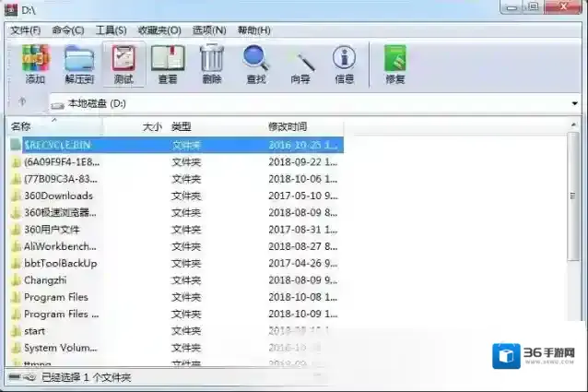Image resolution: width=588 pixels, height=392 pixels.
Task: Open the 命令(C) menu
Action: 68,30
